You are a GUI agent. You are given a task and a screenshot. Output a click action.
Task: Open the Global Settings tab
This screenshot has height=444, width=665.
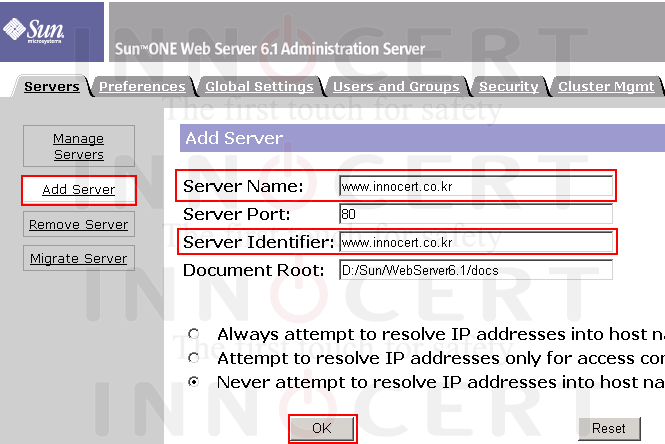[259, 87]
